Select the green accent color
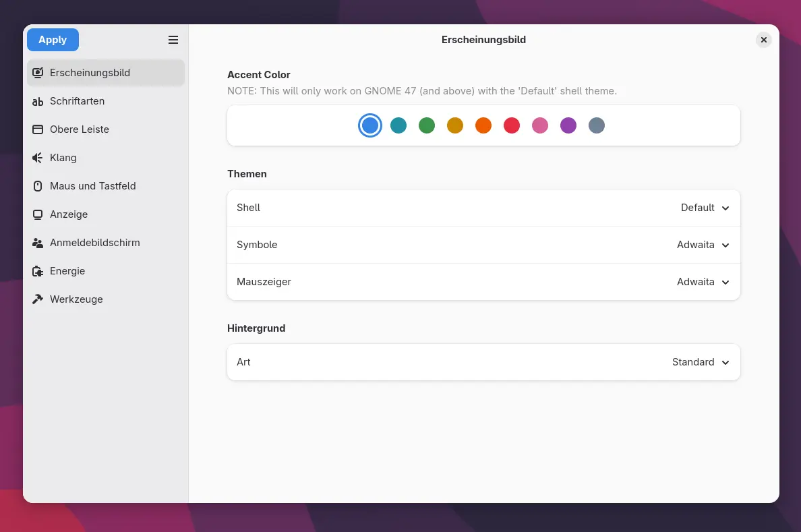The image size is (801, 532). (x=427, y=125)
